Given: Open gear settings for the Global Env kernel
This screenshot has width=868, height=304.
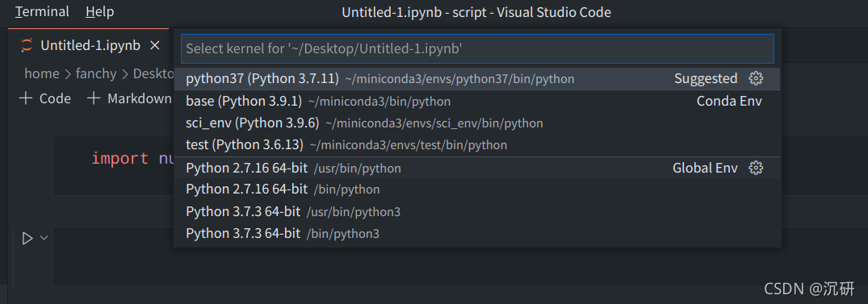Looking at the screenshot, I should tap(756, 168).
